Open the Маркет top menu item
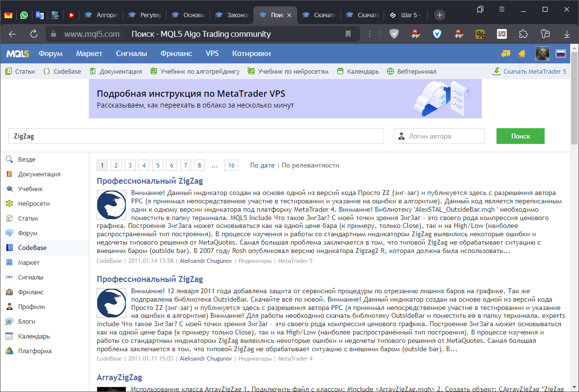579x392 pixels. pyautogui.click(x=89, y=54)
